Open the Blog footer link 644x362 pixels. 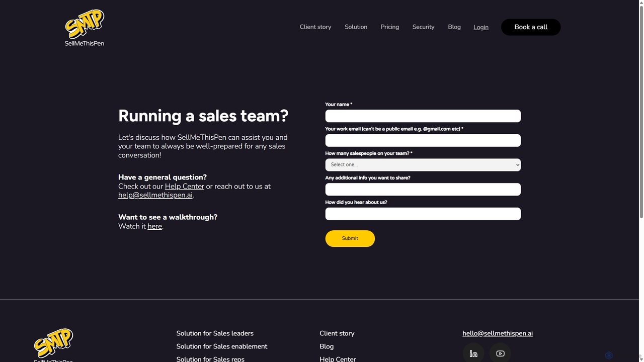pos(327,346)
